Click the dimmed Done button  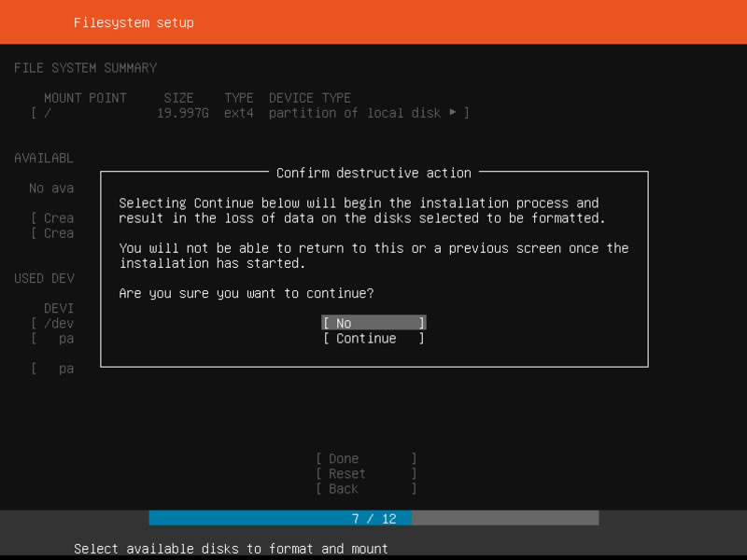coord(366,458)
